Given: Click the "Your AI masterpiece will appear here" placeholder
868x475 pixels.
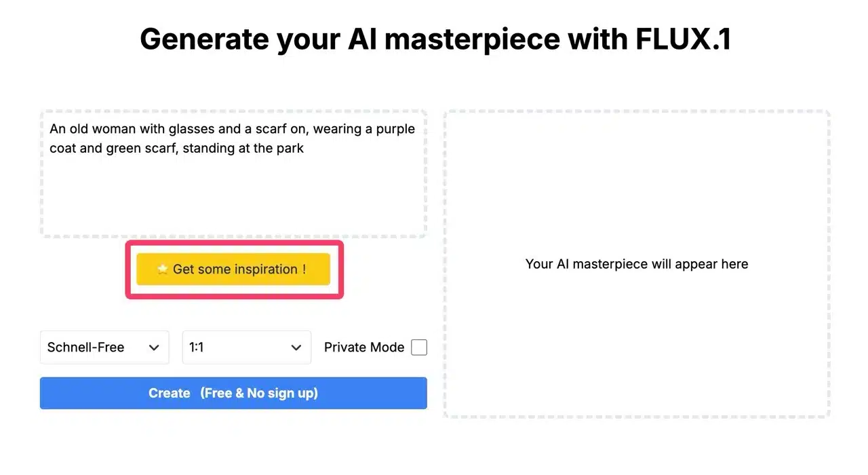Looking at the screenshot, I should 637,264.
